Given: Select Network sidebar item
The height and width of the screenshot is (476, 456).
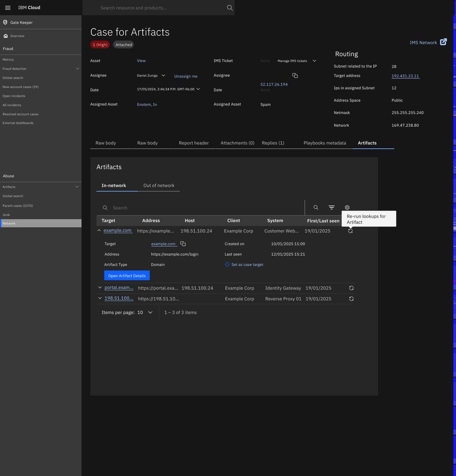Looking at the screenshot, I should pyautogui.click(x=41, y=223).
